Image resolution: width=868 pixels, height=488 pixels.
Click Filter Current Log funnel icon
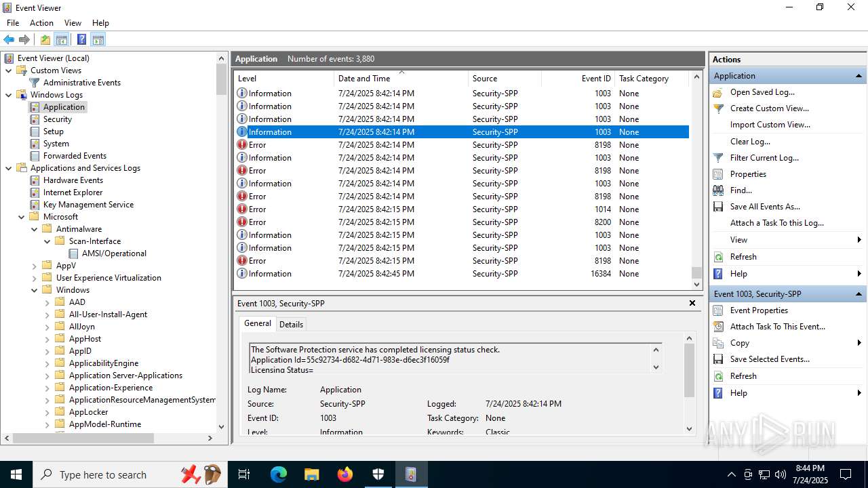pyautogui.click(x=718, y=158)
